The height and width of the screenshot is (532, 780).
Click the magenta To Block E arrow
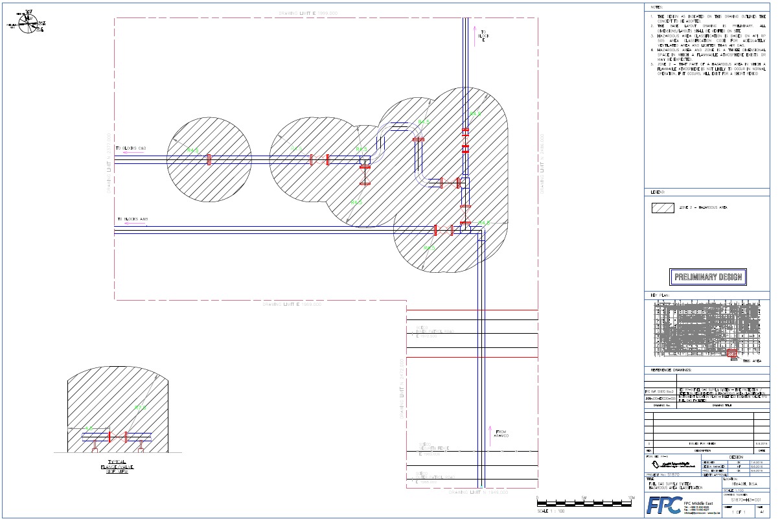475,34
